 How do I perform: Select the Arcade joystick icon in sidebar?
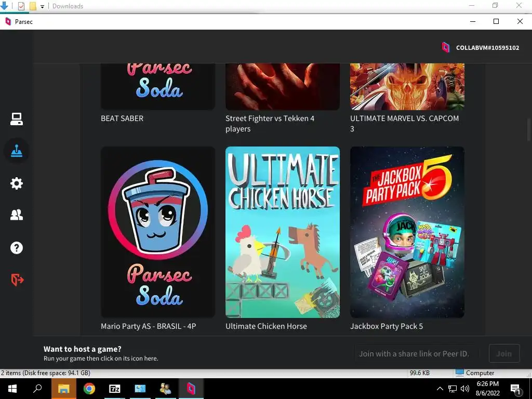[16, 151]
